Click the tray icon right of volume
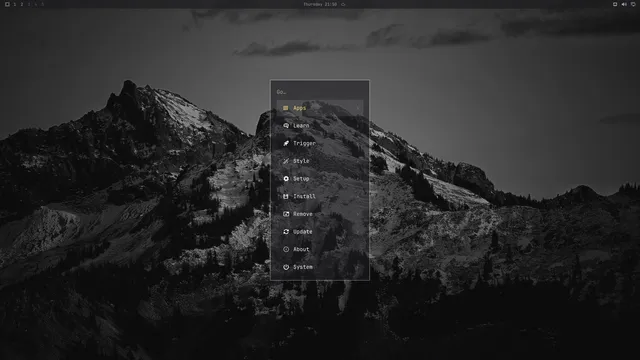This screenshot has height=360, width=640. tap(633, 4)
